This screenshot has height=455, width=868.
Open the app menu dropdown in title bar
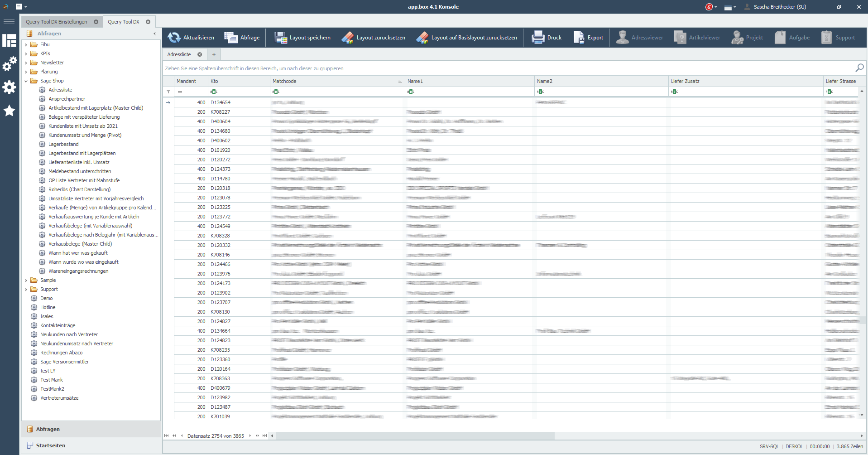pos(21,7)
